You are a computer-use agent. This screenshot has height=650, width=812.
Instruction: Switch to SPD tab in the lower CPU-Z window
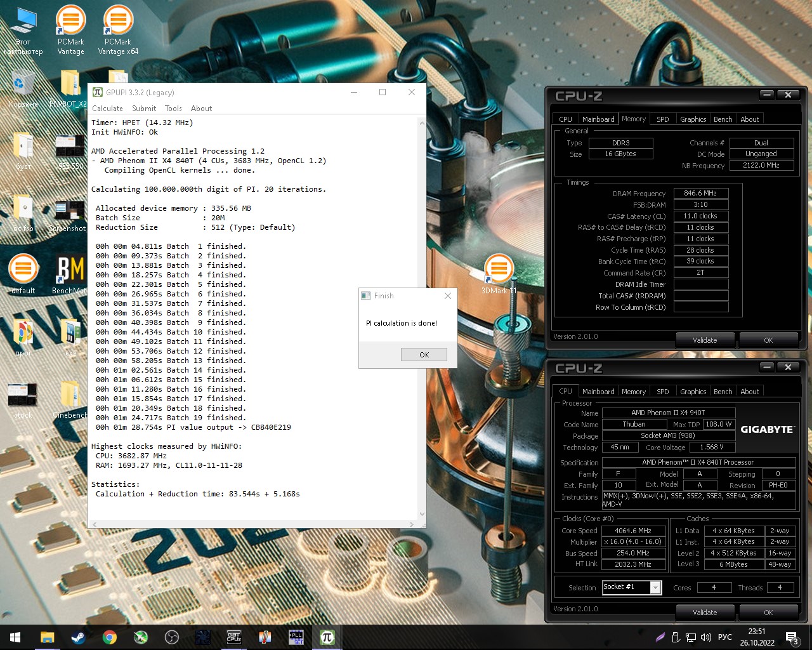[662, 392]
